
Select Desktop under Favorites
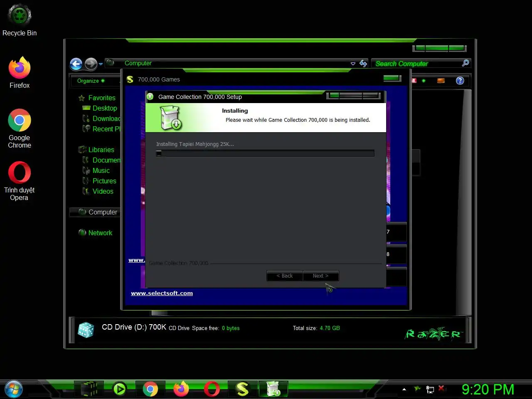coord(104,108)
